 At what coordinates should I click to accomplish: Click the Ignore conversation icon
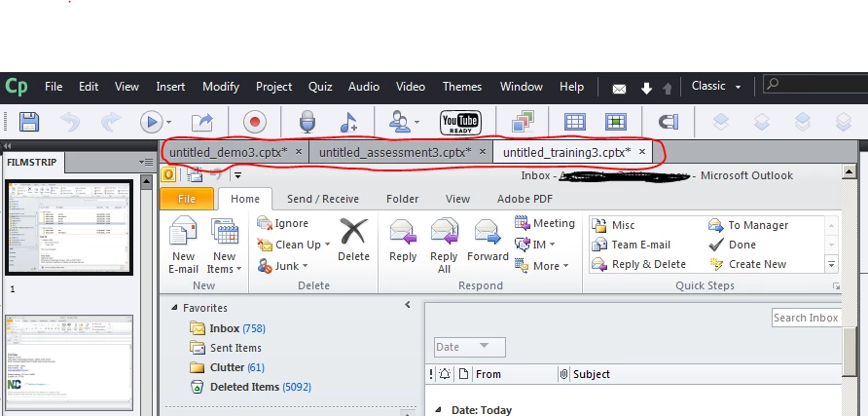(x=265, y=223)
